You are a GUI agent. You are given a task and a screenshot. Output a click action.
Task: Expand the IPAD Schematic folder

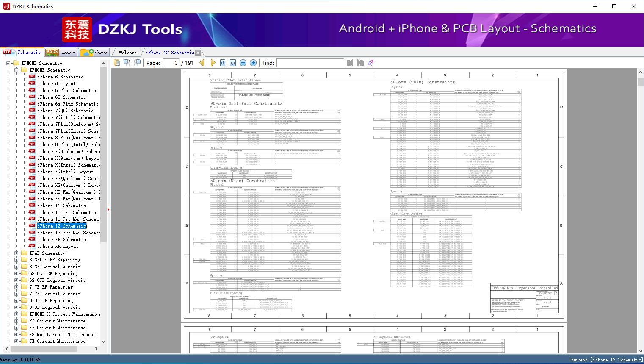tap(16, 253)
